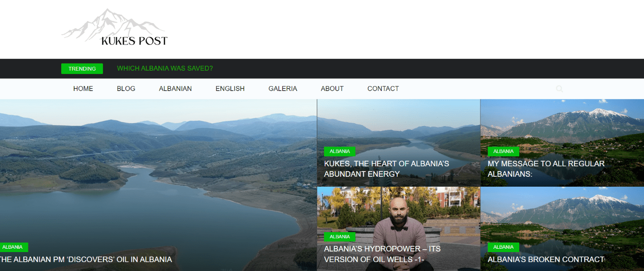Click the Kukes Post mountain logo
Image resolution: width=644 pixels, height=271 pixels.
pos(114,27)
